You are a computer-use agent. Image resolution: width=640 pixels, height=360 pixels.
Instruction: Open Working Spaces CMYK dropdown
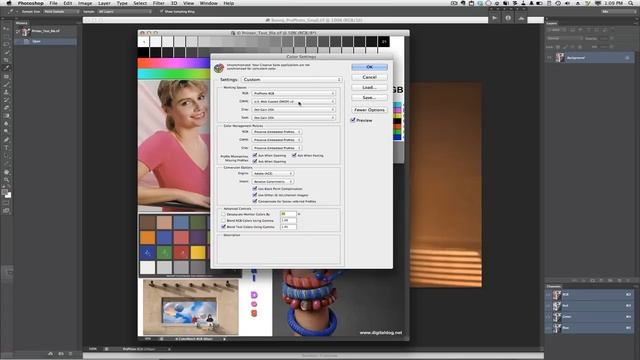click(x=293, y=101)
